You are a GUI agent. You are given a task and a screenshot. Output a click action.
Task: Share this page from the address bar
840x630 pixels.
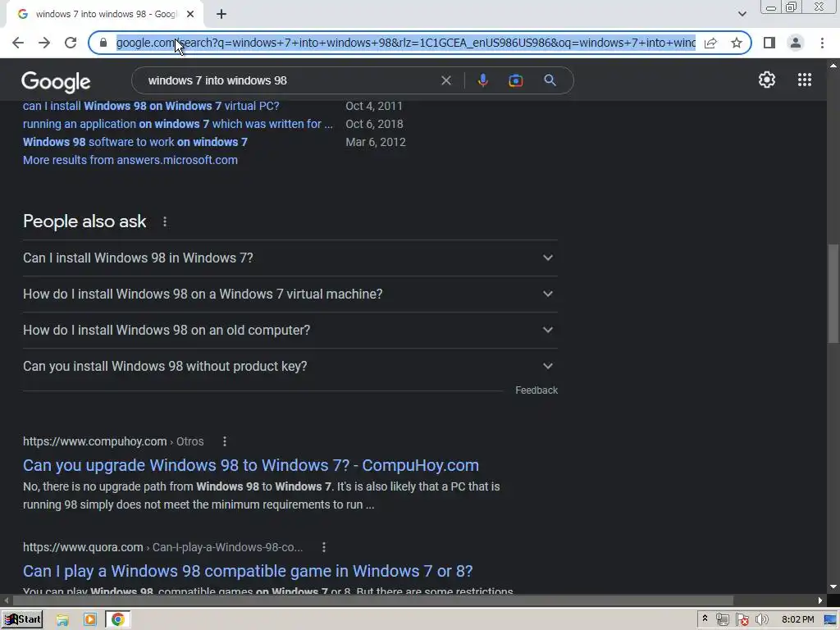(x=710, y=43)
